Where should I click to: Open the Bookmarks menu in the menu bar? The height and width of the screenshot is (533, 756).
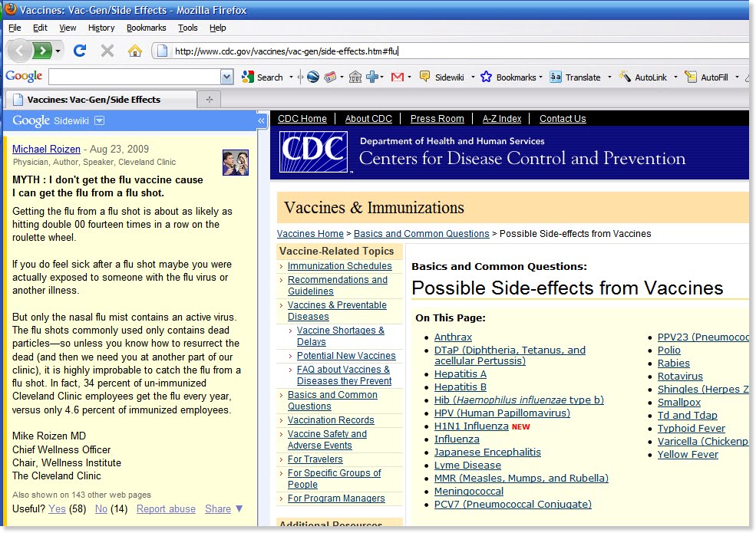(146, 28)
